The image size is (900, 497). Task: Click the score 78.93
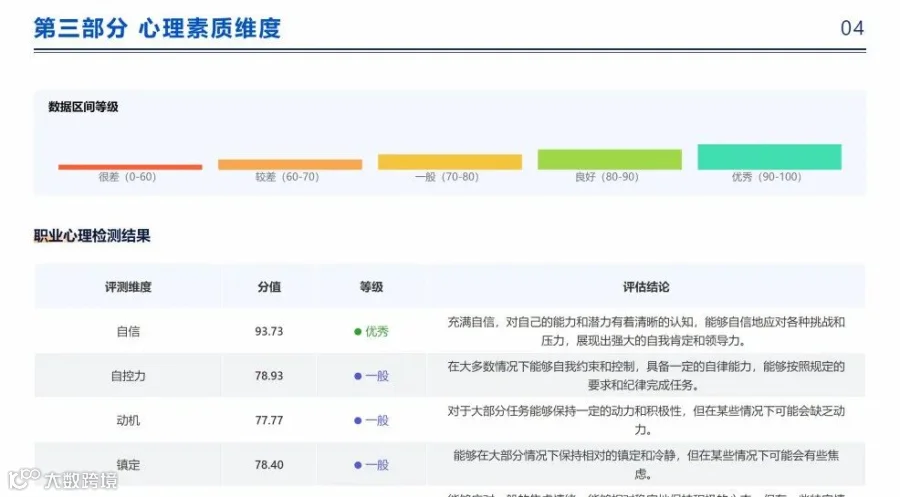tap(269, 376)
